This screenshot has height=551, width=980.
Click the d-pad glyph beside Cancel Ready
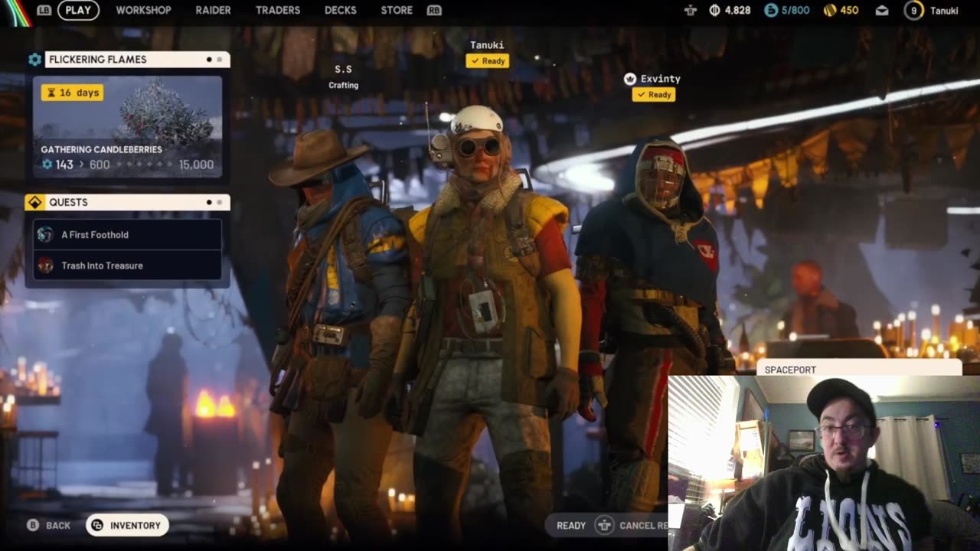point(605,526)
